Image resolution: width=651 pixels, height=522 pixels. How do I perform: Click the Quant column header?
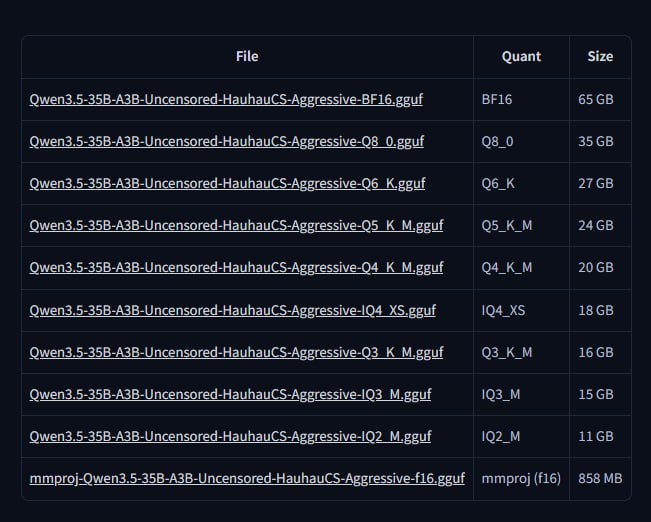point(521,57)
